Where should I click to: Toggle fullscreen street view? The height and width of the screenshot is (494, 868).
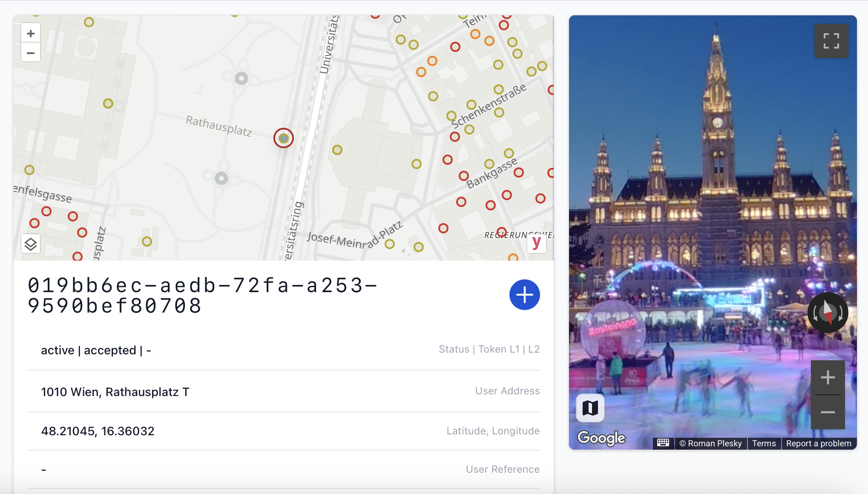(x=831, y=41)
